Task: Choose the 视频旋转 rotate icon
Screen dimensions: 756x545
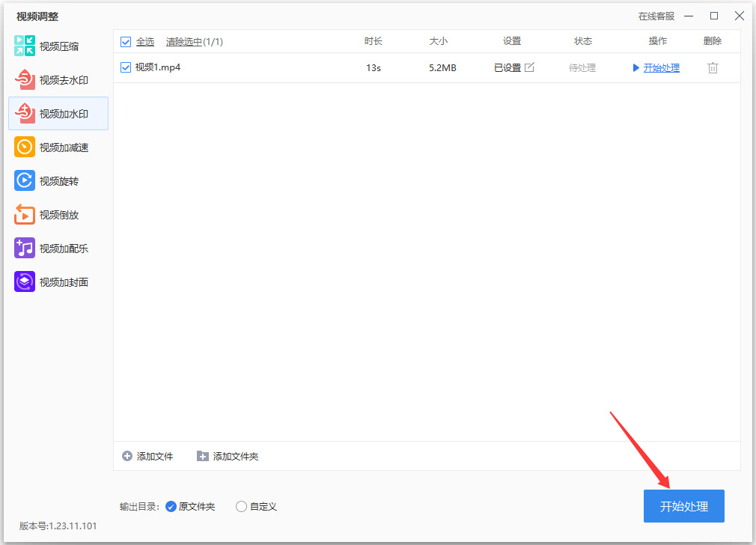Action: 25,181
